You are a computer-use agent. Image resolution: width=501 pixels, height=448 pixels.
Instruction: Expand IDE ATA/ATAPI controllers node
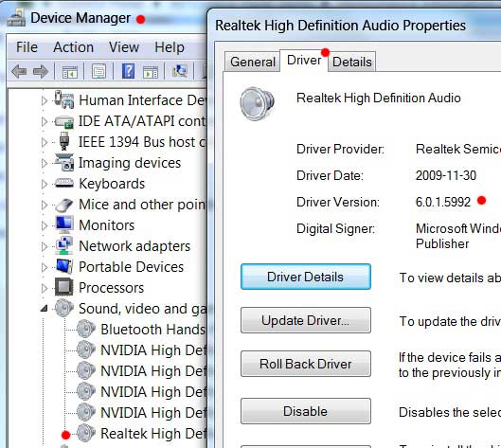45,122
